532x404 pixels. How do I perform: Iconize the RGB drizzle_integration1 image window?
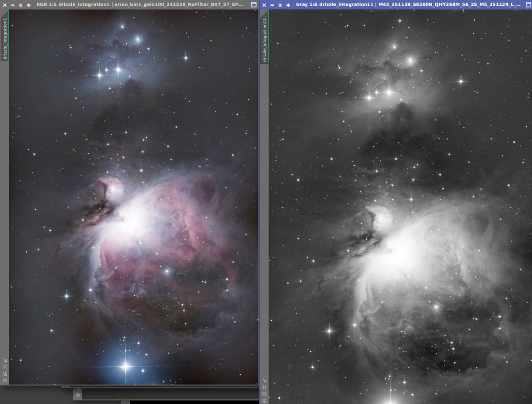[x=21, y=5]
